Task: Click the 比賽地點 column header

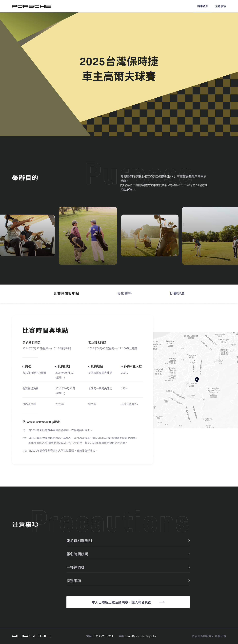Action: [x=95, y=366]
